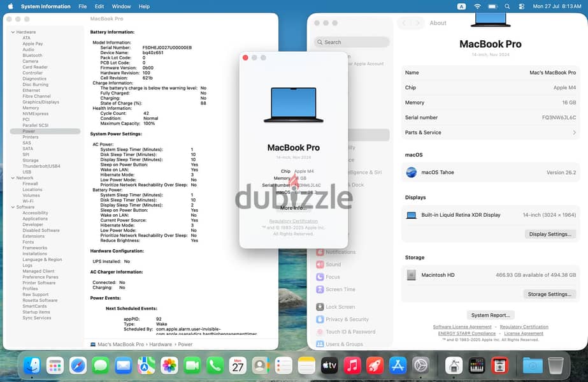Open Software License Agreement link

point(462,327)
